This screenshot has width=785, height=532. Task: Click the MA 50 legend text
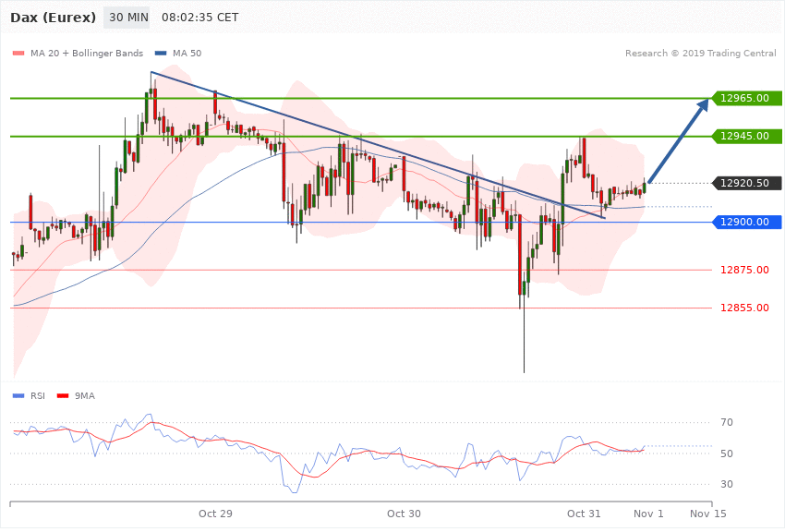(x=187, y=54)
